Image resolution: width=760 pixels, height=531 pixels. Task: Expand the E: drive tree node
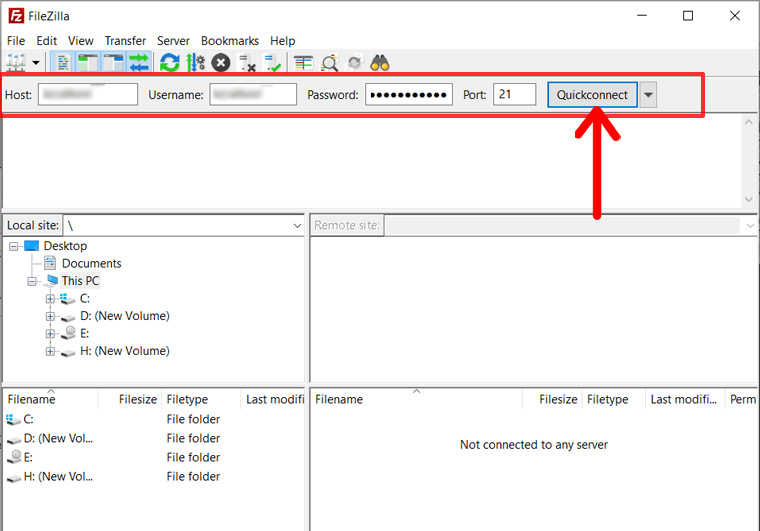pos(50,334)
